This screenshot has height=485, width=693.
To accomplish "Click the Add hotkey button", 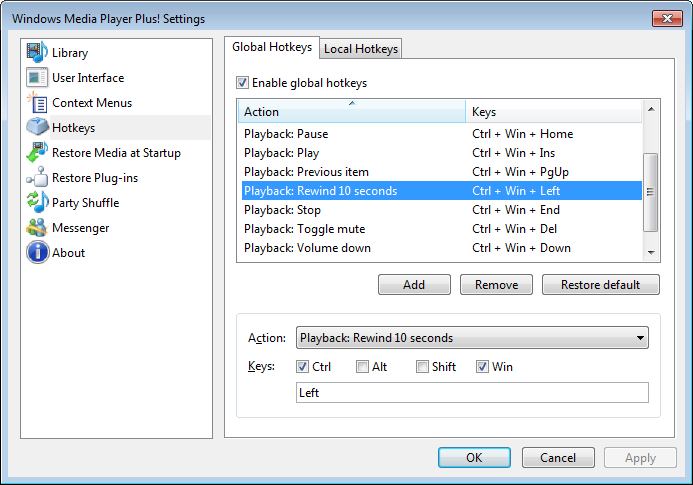I will (414, 285).
